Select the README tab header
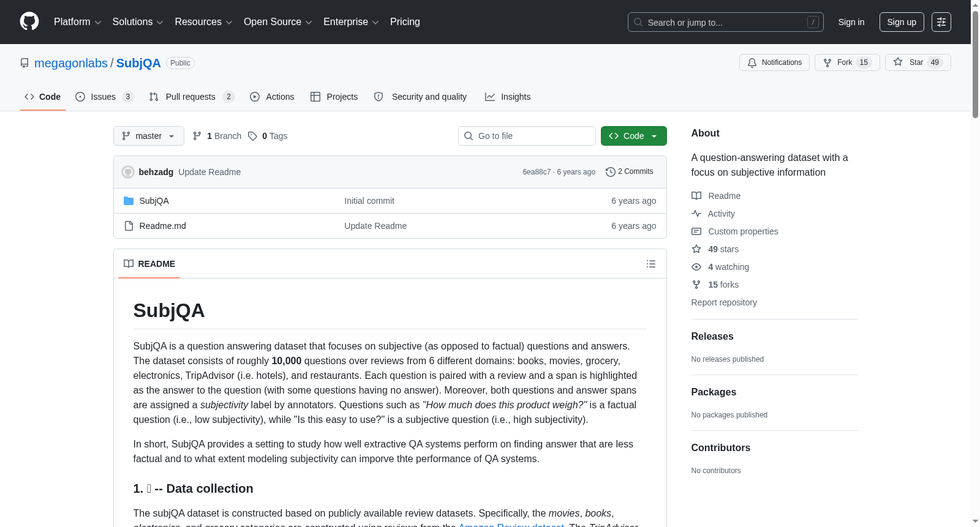This screenshot has width=980, height=527. point(149,264)
